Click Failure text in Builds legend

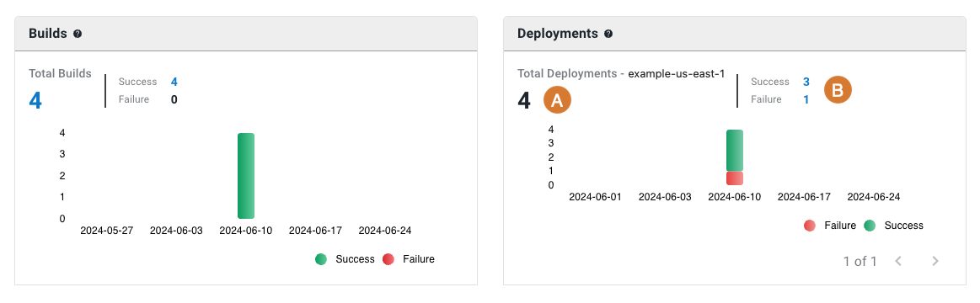point(419,259)
